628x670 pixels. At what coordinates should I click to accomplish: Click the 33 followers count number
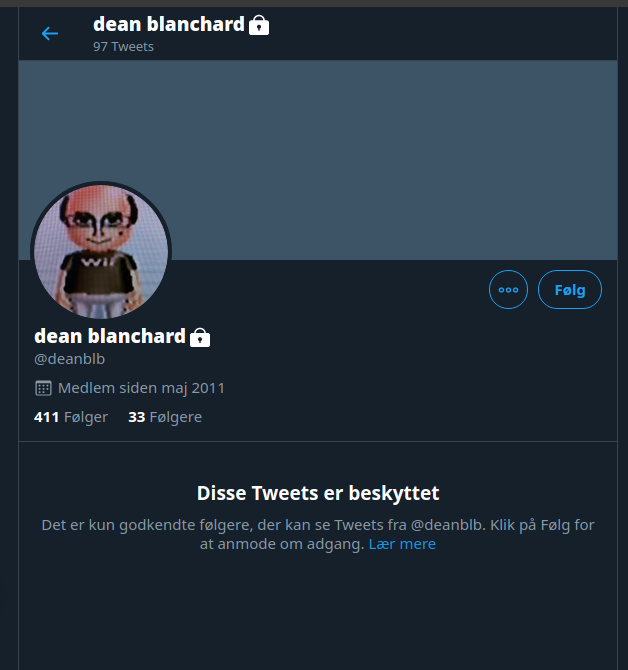137,417
